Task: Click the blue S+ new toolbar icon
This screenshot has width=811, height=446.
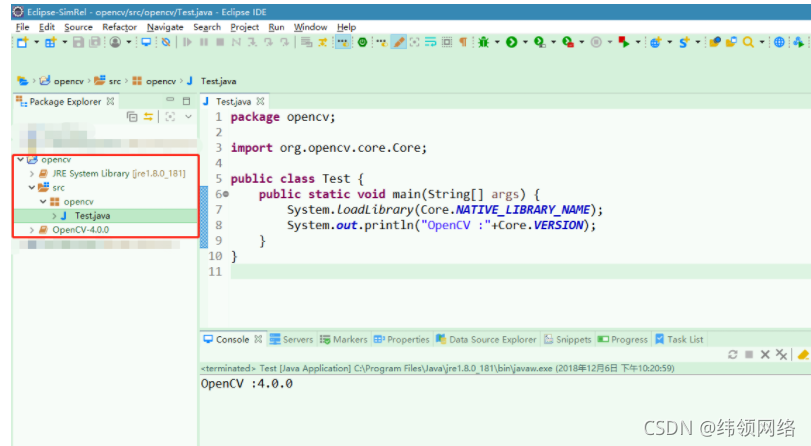Action: [684, 42]
